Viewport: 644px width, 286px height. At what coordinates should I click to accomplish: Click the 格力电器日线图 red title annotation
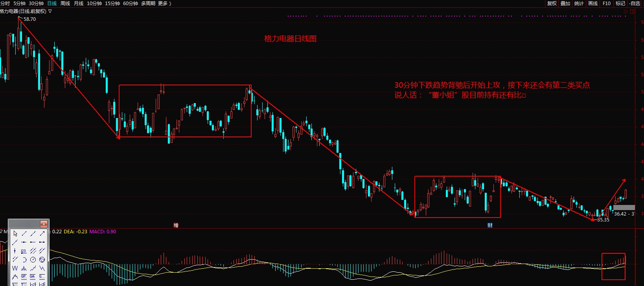pyautogui.click(x=291, y=39)
